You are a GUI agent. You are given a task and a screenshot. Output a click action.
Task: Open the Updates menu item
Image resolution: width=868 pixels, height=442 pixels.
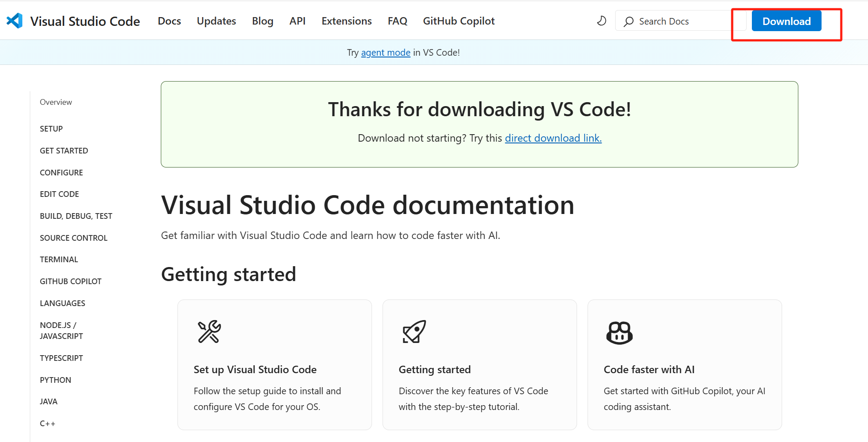tap(216, 21)
